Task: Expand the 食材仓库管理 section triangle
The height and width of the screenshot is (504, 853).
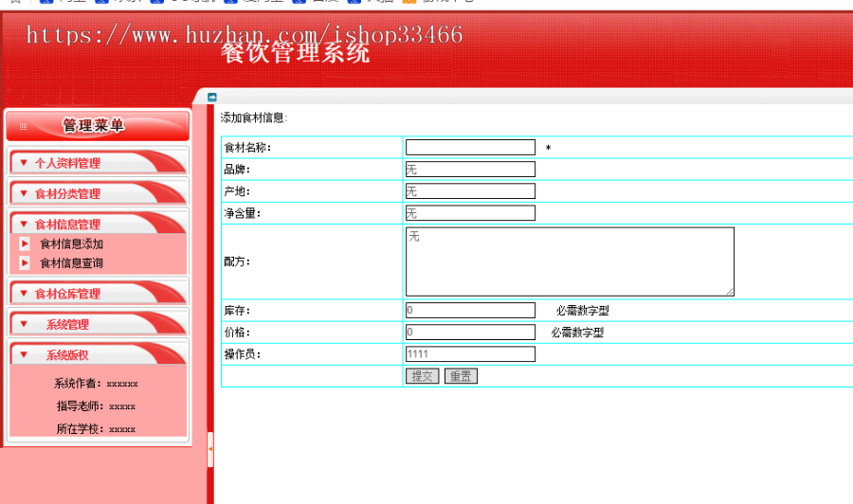Action: (24, 293)
